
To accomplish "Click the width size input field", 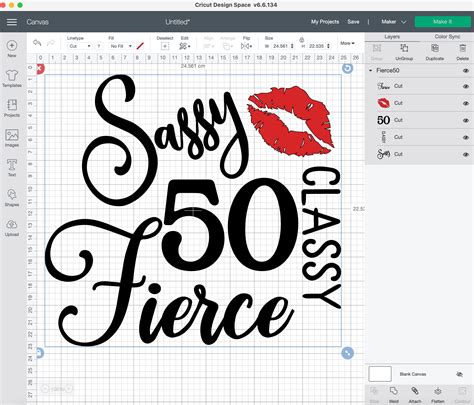I will [x=280, y=46].
